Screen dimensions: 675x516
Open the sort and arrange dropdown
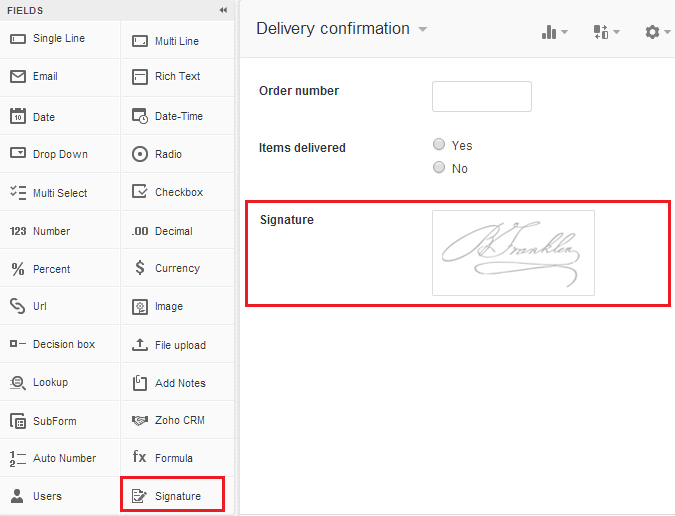[x=606, y=32]
